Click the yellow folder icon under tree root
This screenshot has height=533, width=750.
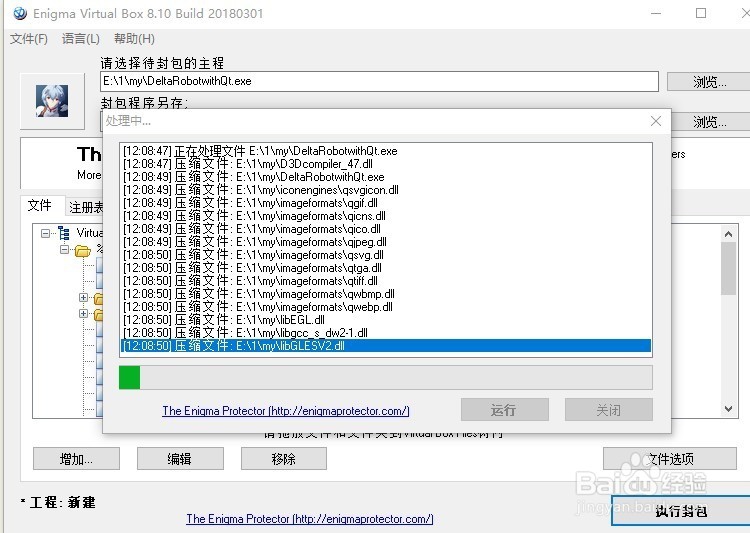[83, 250]
